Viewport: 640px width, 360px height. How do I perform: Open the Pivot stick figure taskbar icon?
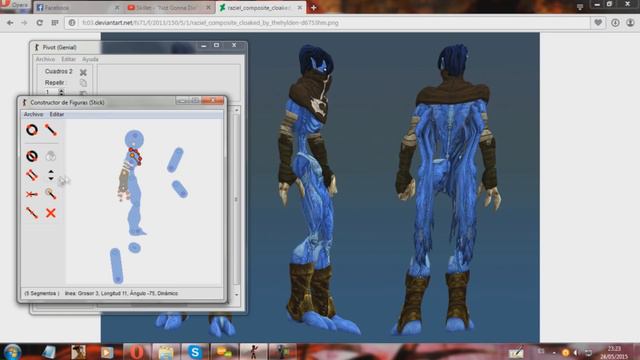[253, 352]
